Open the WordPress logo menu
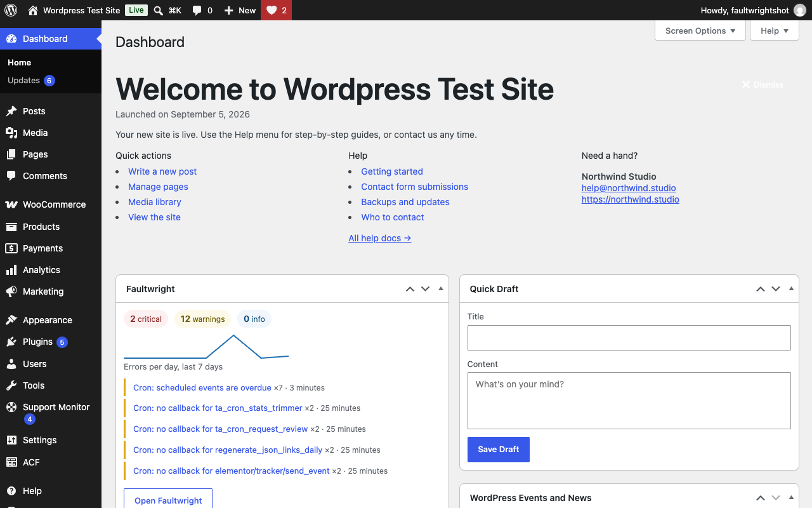The height and width of the screenshot is (508, 812). click(11, 10)
